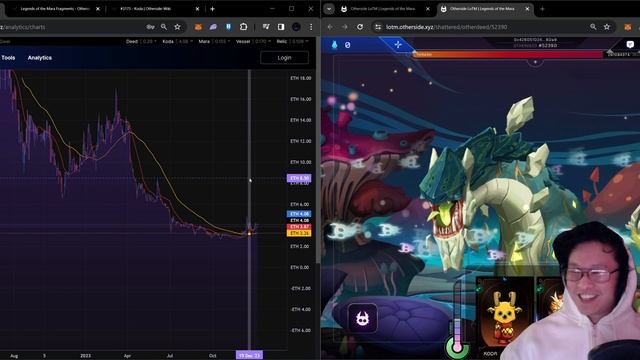
Task: Open the Analytics menu
Action: (40, 58)
